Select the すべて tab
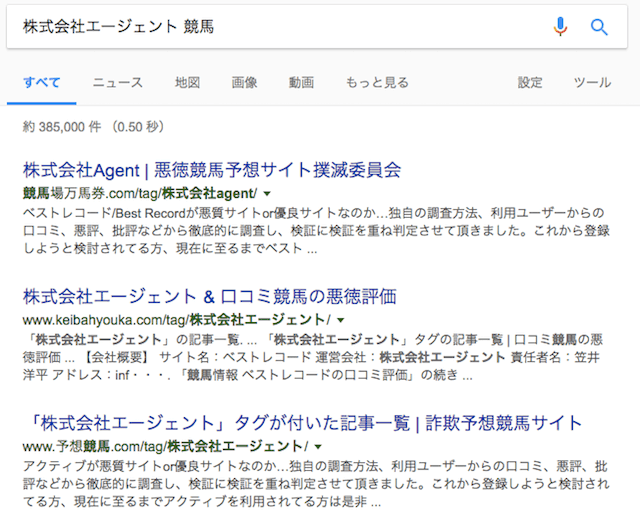Screen dimensions: 640x523 click(42, 82)
